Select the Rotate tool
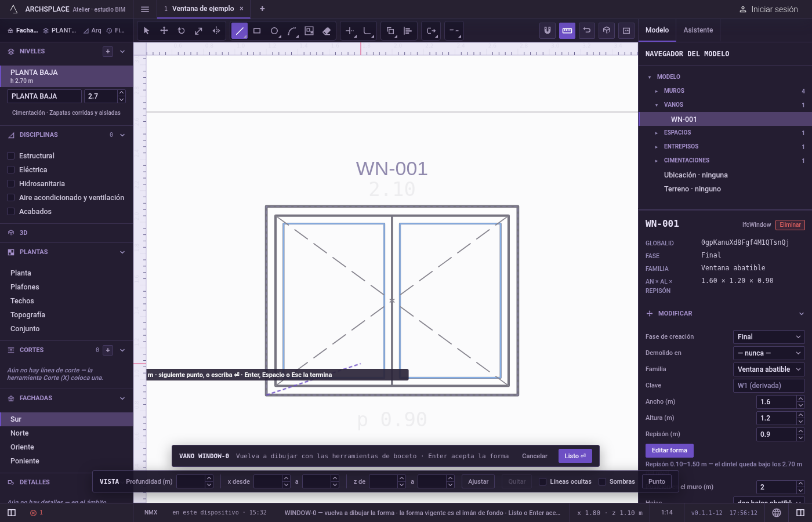This screenshot has width=812, height=522. click(x=182, y=31)
